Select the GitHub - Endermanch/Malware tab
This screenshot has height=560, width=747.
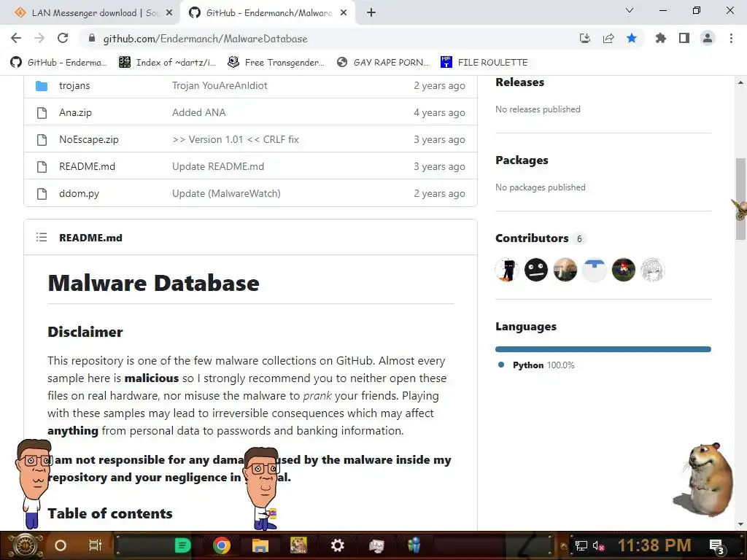click(267, 13)
